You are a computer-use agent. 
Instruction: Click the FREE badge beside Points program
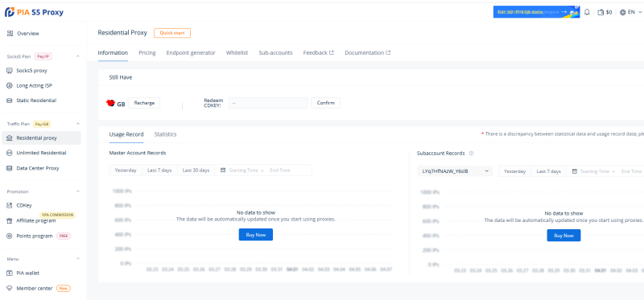coord(64,236)
